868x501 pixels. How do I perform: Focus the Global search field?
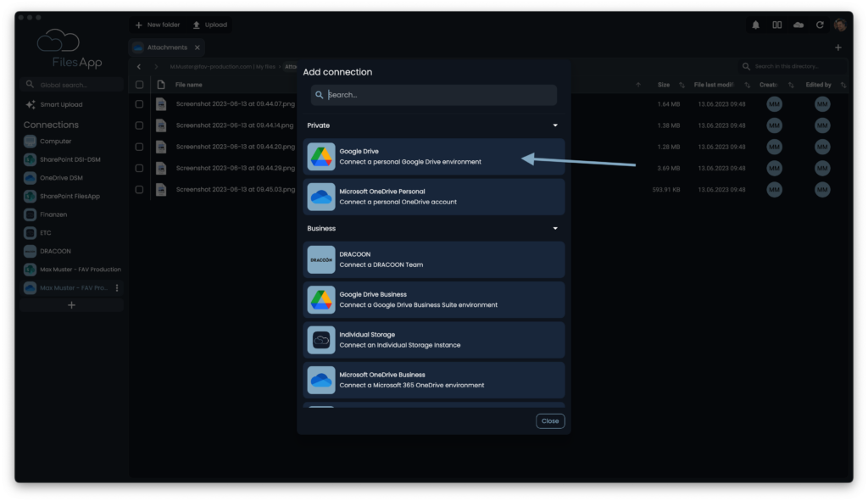(71, 85)
